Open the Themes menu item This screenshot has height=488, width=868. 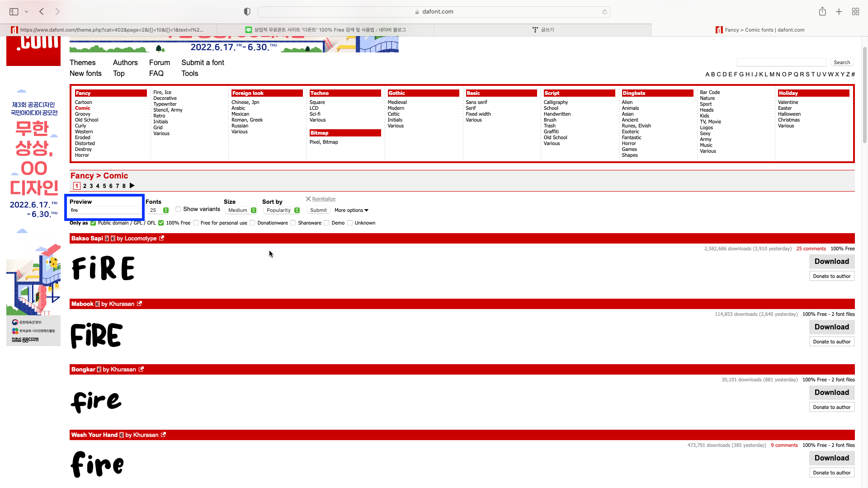point(82,62)
